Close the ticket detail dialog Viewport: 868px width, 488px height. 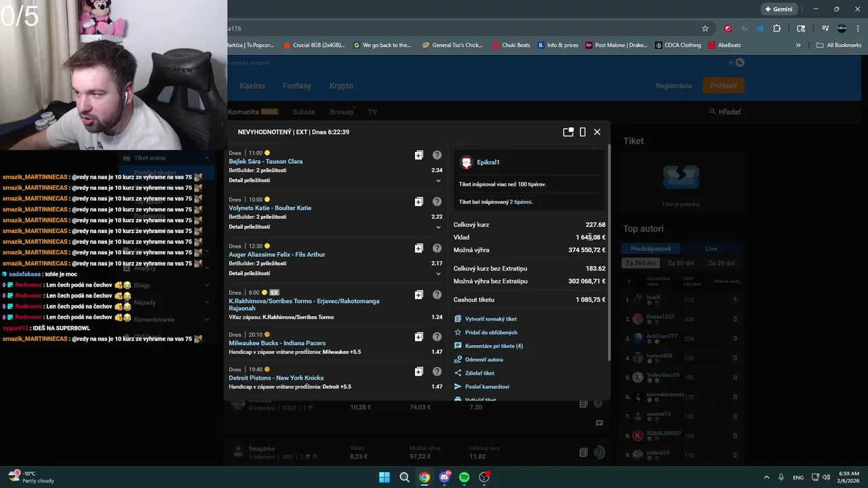597,132
